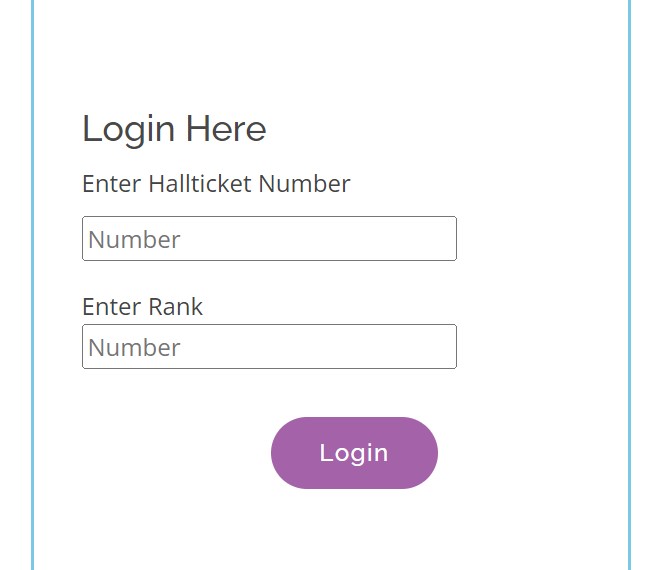
Task: Focus the text box under Enter Hallticket Number
Action: click(269, 239)
